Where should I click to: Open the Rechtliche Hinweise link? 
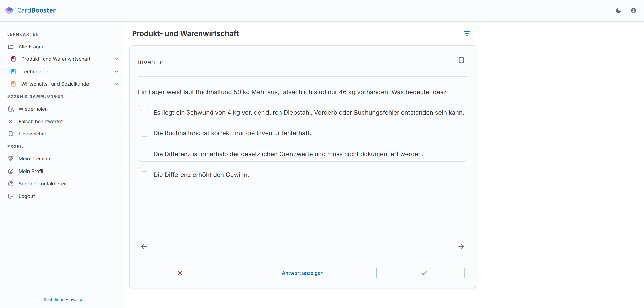click(63, 299)
